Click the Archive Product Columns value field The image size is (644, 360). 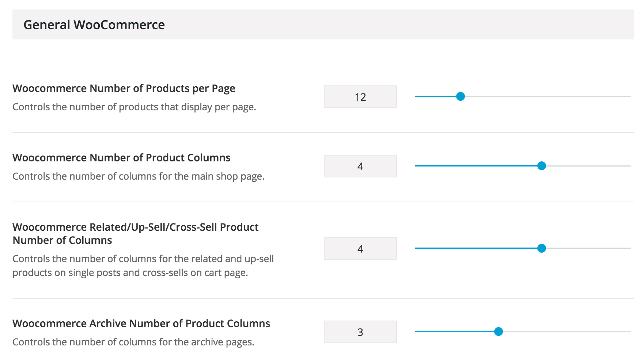click(x=360, y=332)
